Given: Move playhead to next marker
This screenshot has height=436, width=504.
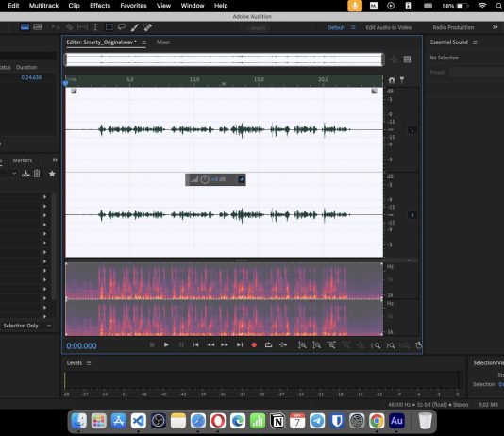Looking at the screenshot, I should 240,344.
